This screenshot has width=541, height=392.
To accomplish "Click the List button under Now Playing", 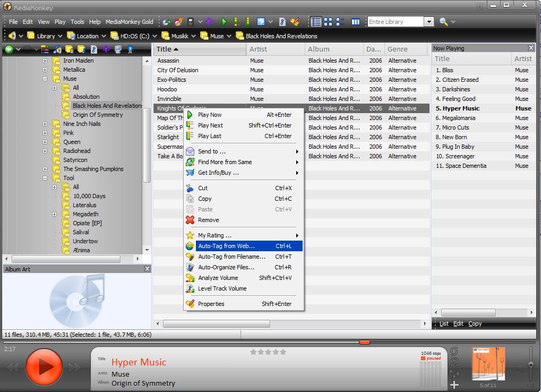I will (x=444, y=323).
